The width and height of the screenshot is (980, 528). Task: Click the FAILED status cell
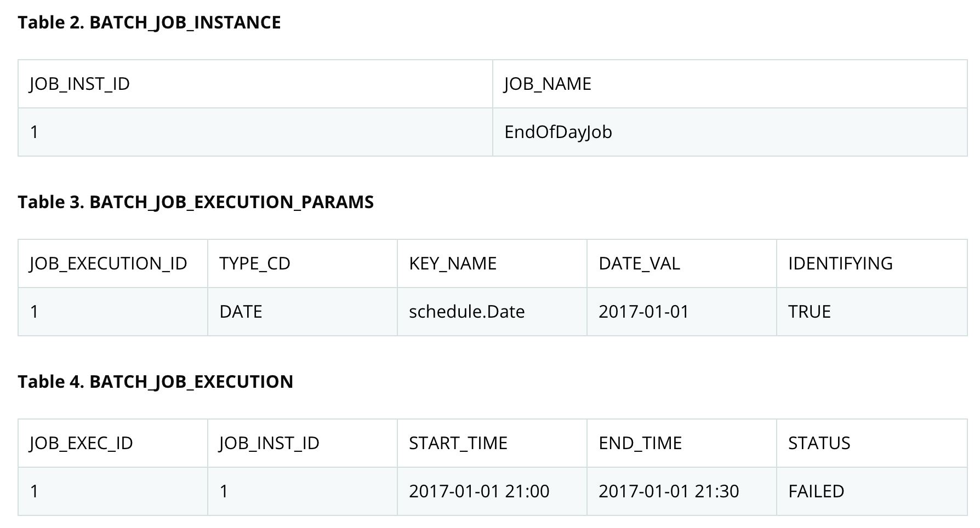pos(872,491)
